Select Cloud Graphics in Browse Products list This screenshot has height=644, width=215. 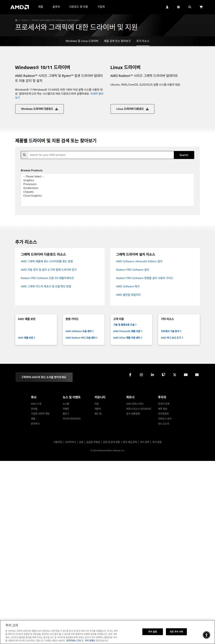(x=32, y=196)
